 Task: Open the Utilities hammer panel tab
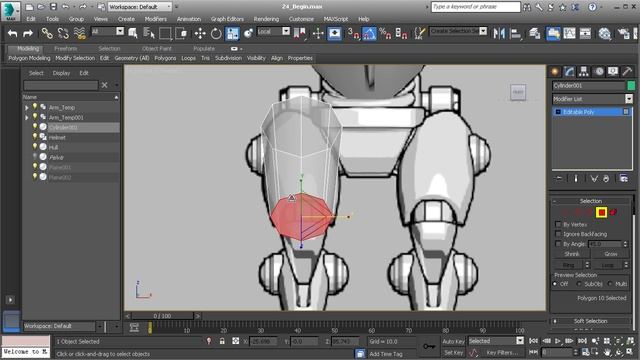(x=627, y=71)
